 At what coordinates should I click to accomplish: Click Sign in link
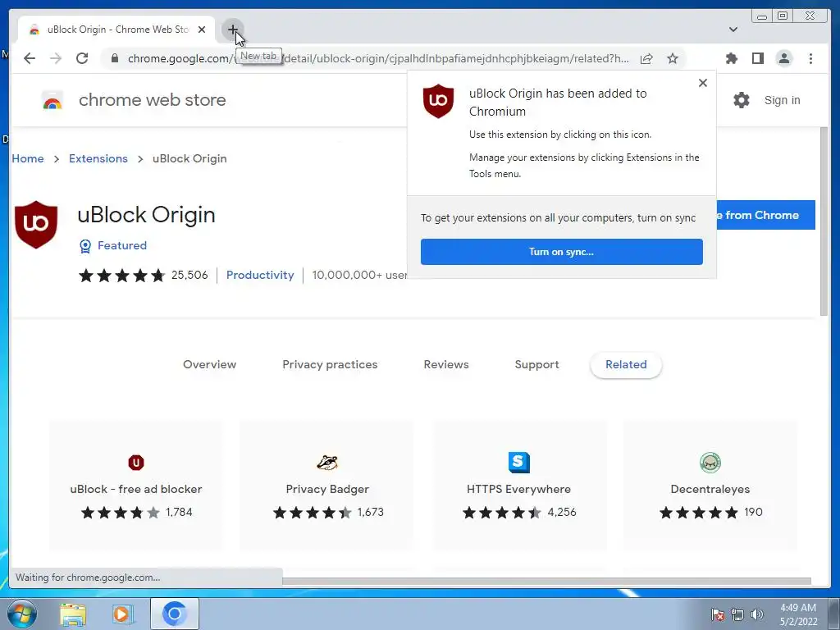782,100
